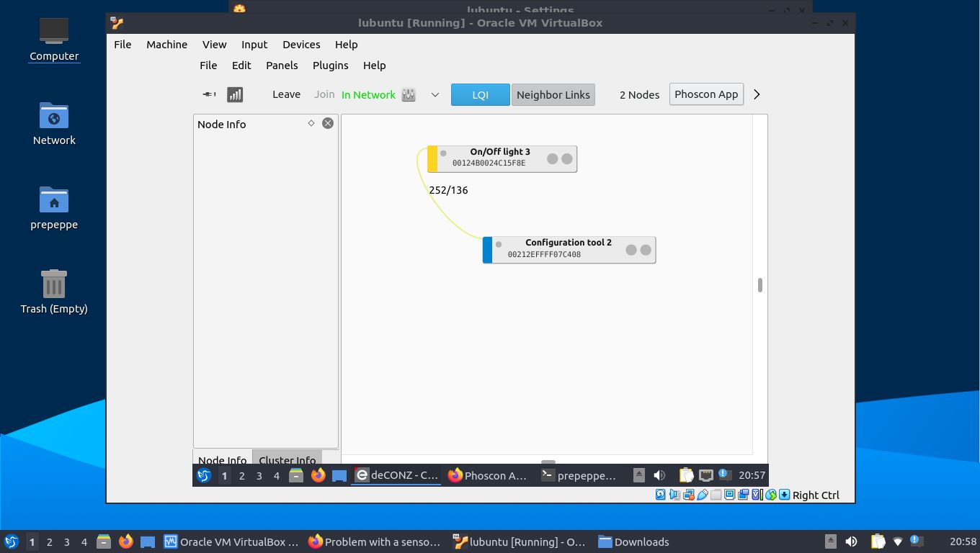Viewport: 980px width, 553px height.
Task: Click down-arrow keyboard capture icon near Right Ctrl
Action: coord(784,495)
